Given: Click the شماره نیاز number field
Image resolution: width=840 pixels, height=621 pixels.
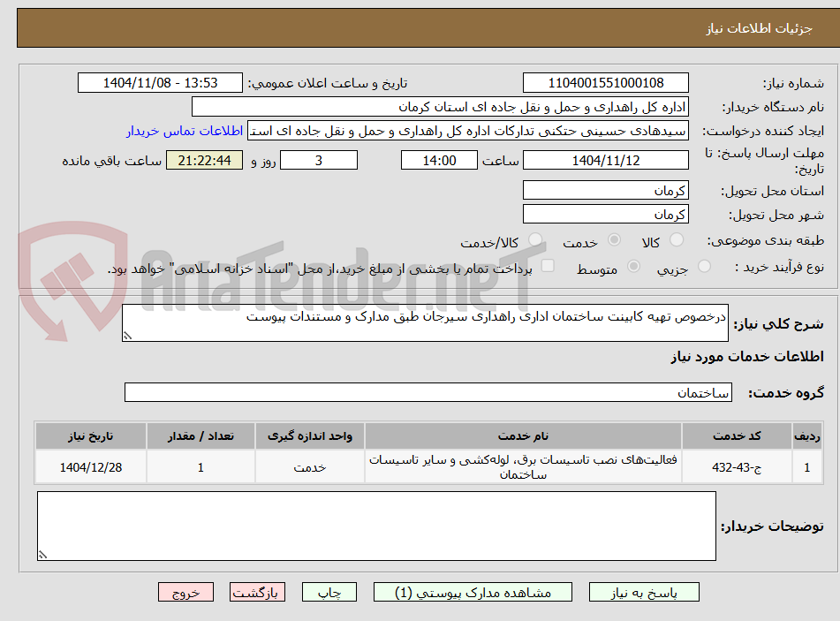Looking at the screenshot, I should (x=605, y=82).
